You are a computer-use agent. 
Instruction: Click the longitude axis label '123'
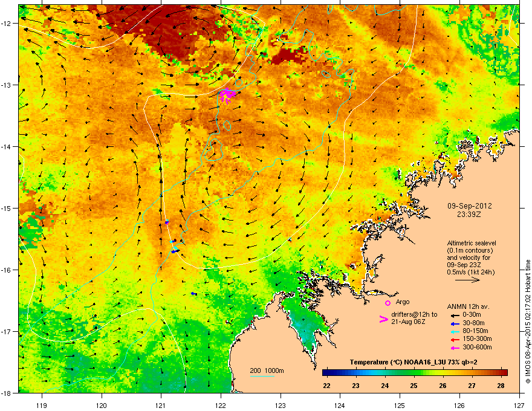pyautogui.click(x=281, y=405)
